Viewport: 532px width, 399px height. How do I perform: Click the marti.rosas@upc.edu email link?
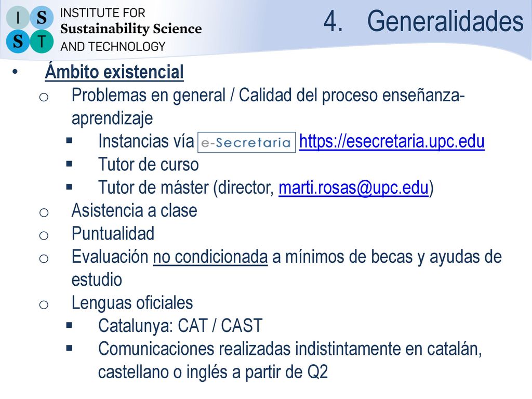tap(353, 188)
